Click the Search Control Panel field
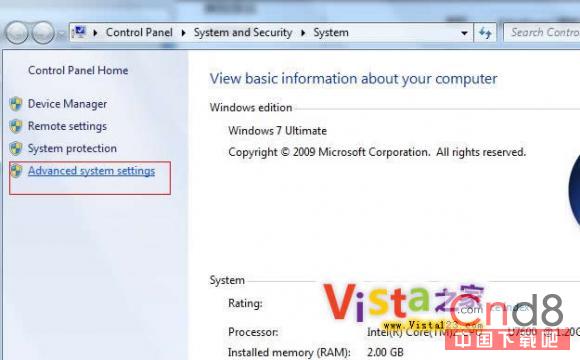Image resolution: width=580 pixels, height=360 pixels. (x=542, y=33)
